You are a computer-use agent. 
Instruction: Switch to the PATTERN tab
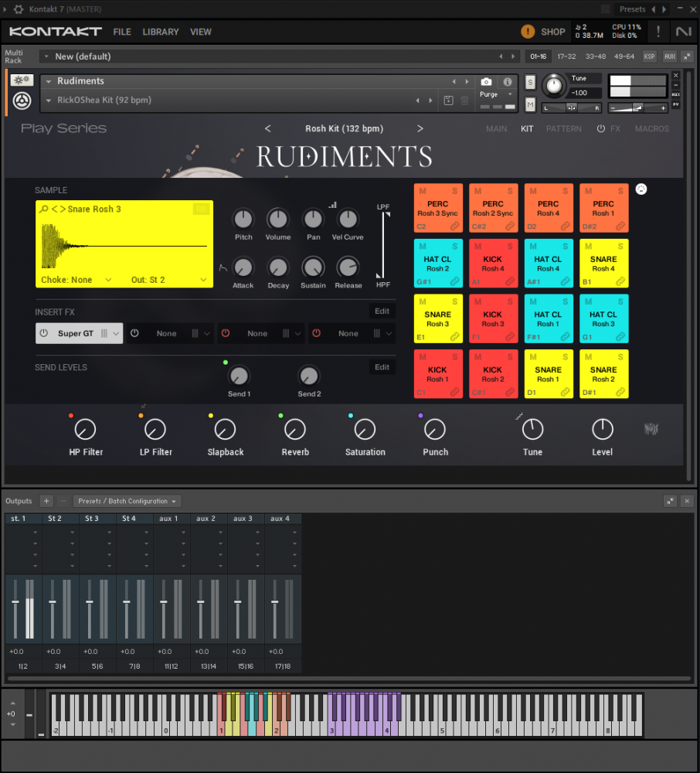click(563, 128)
